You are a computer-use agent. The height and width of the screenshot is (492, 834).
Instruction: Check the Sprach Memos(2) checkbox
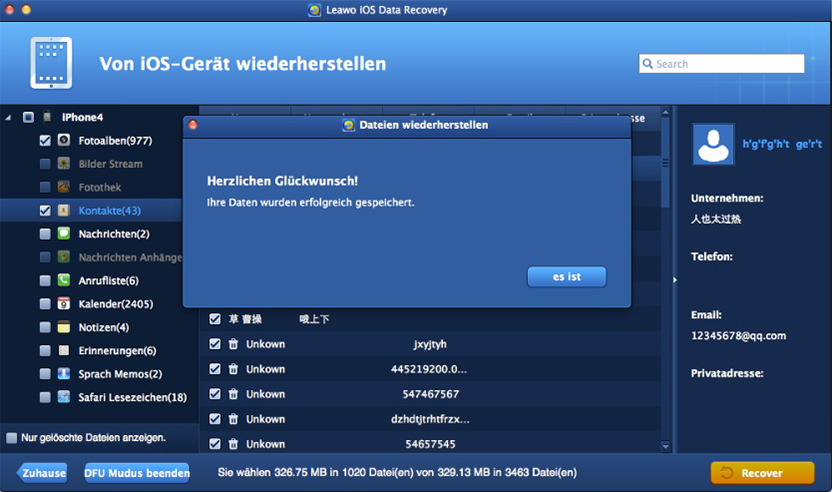pos(45,374)
